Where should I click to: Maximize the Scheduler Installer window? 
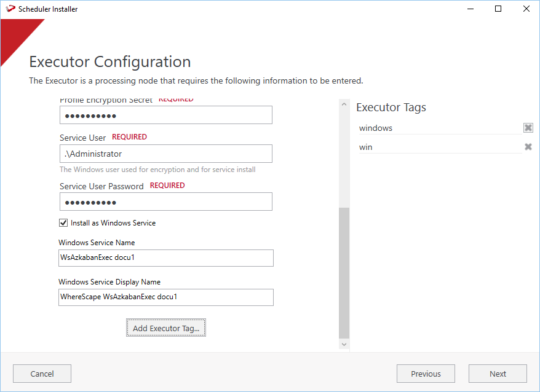498,9
